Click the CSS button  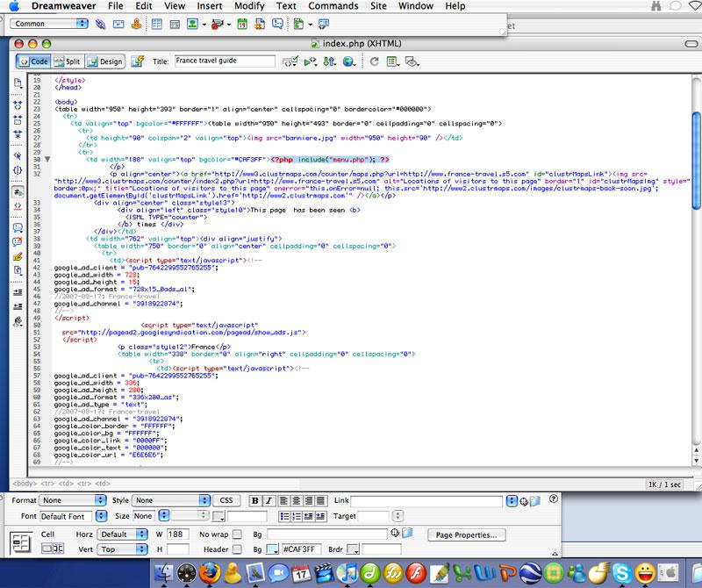[226, 500]
